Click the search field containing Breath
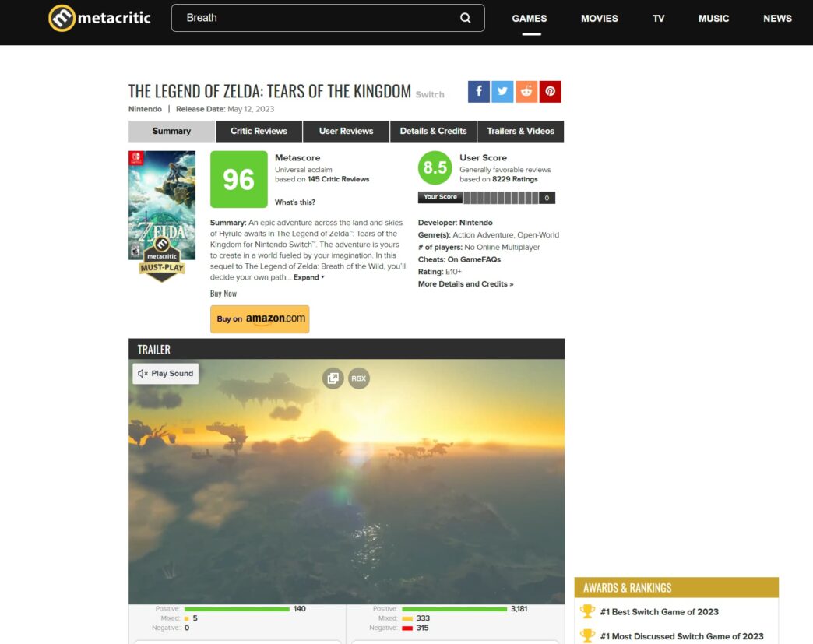Image resolution: width=813 pixels, height=644 pixels. 328,18
